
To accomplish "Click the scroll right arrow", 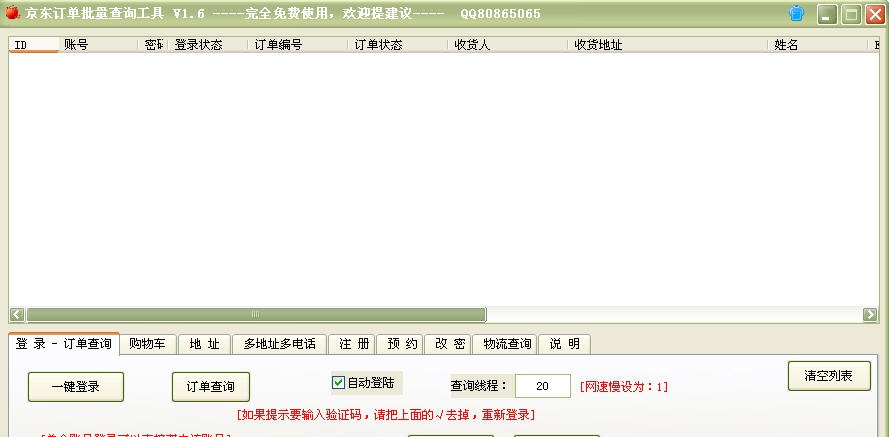I will tap(870, 315).
